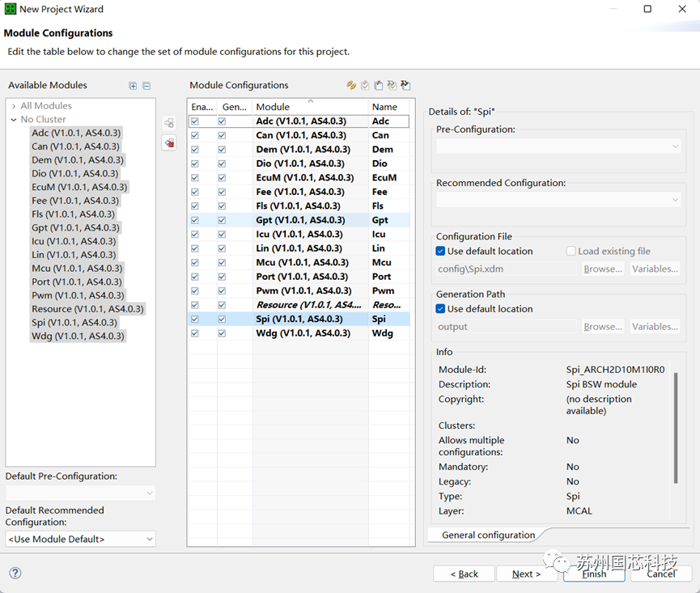Click the first Module Configurations toolbar icon
Screen dimensions: 700x593
(x=351, y=85)
